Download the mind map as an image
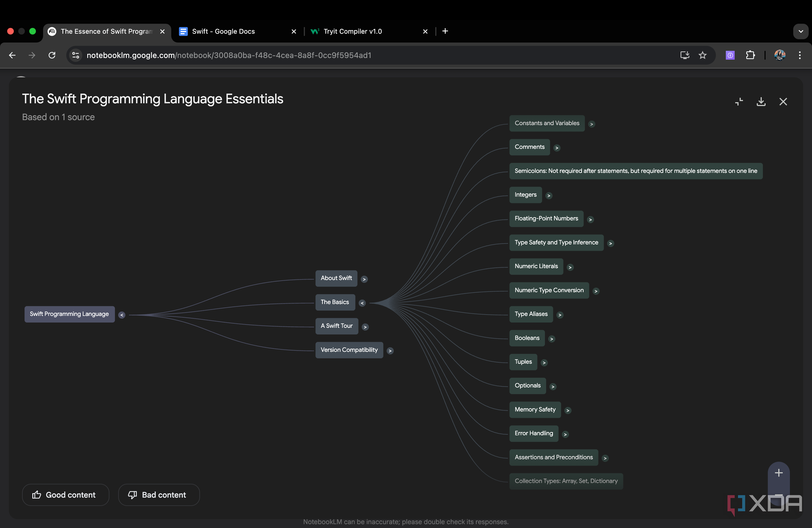 pos(761,101)
